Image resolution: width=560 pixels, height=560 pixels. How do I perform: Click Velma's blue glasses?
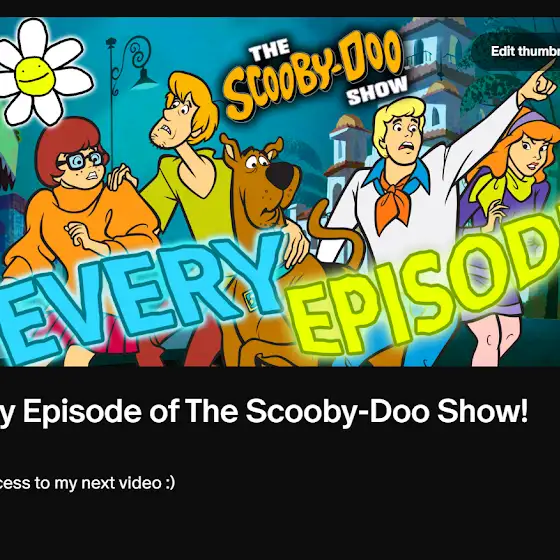point(83,160)
